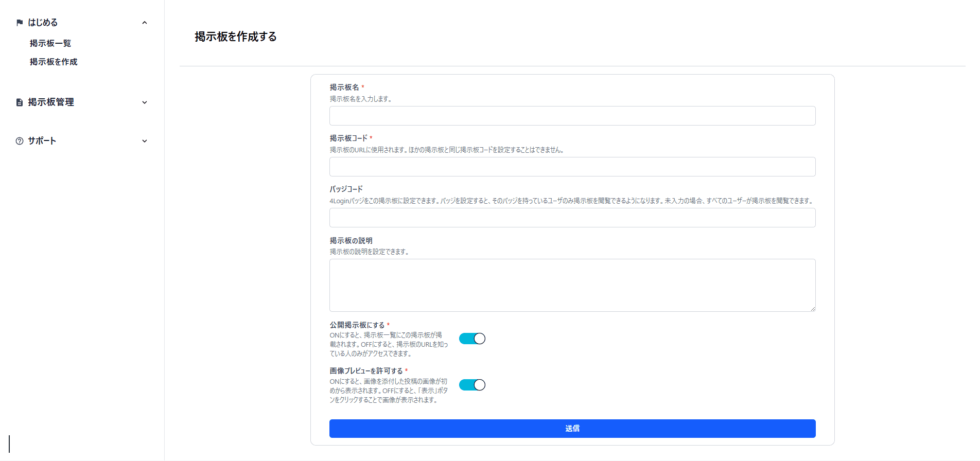Click the flag icon beside はじめる
Screen dimensions: 980x461
point(20,23)
